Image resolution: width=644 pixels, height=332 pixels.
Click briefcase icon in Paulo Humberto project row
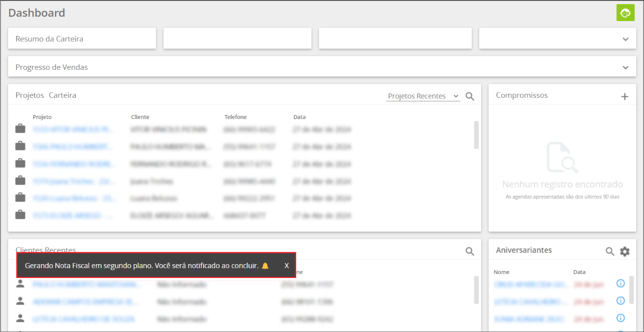(20, 146)
